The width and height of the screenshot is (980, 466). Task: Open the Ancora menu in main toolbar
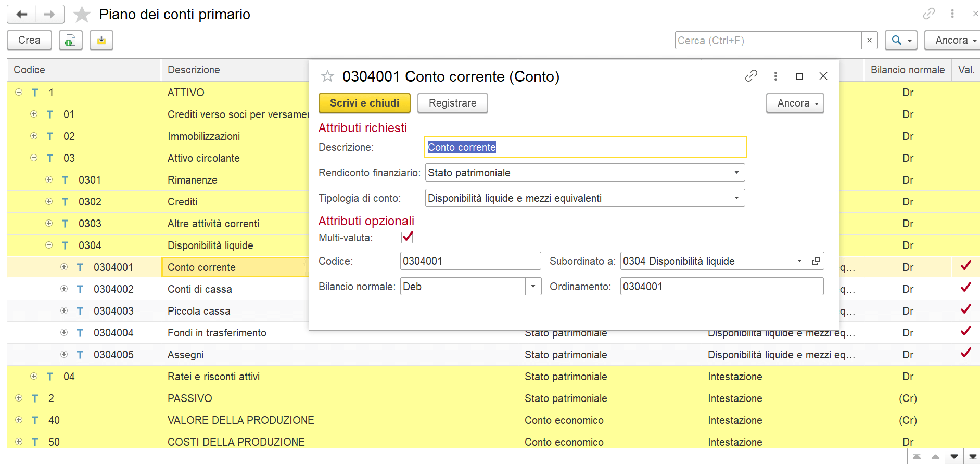[x=952, y=40]
